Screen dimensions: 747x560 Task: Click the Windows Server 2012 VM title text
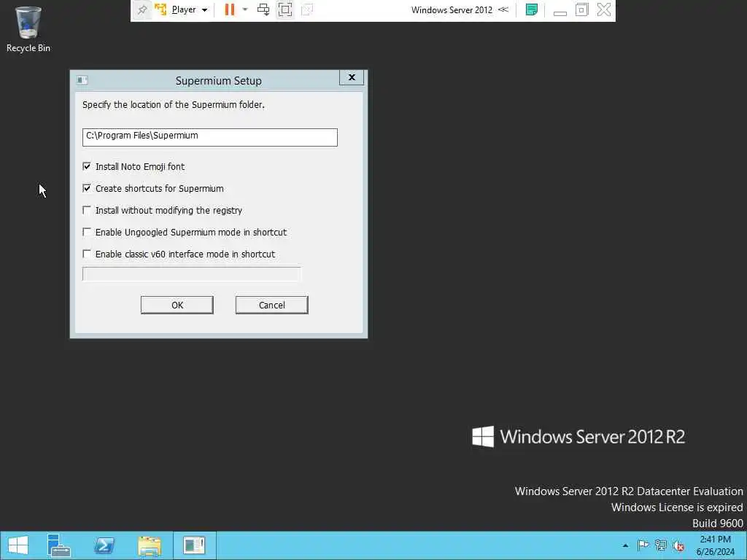pyautogui.click(x=452, y=9)
